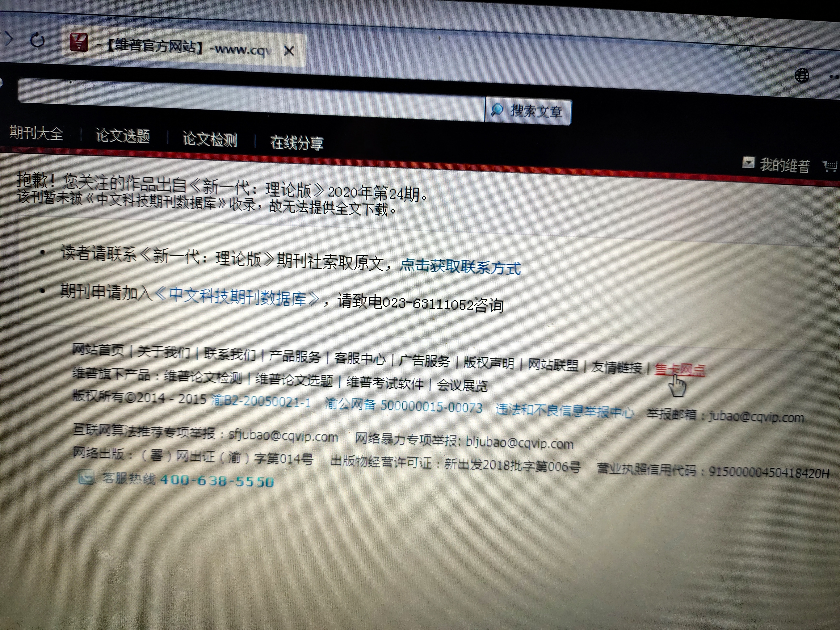The width and height of the screenshot is (840, 630).
Task: Expand the 我的维普 dropdown arrow
Action: (748, 163)
